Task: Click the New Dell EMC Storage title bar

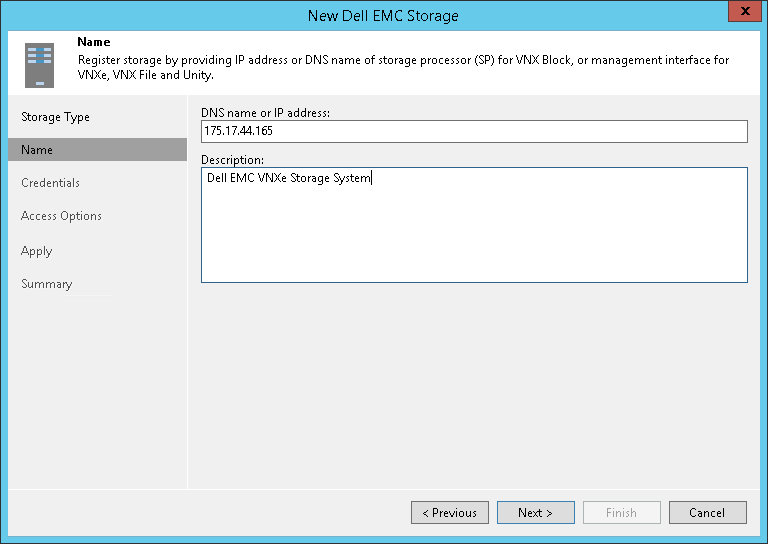Action: click(x=384, y=15)
